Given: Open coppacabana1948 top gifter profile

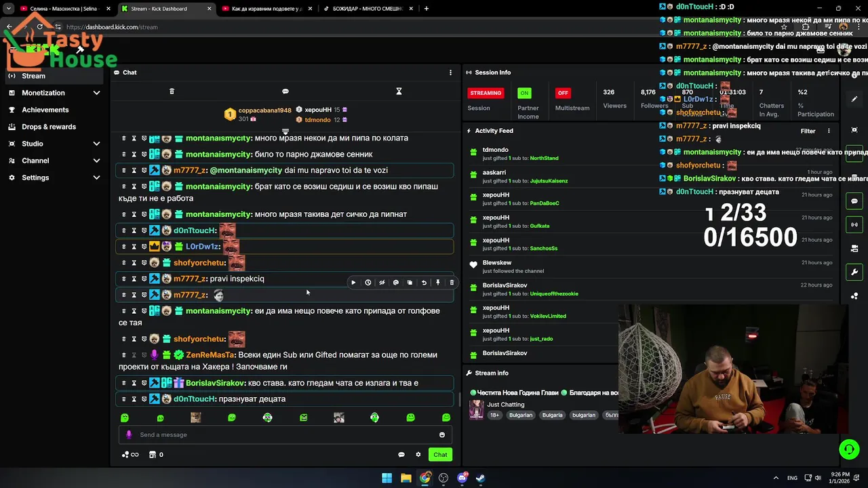Looking at the screenshot, I should 264,110.
